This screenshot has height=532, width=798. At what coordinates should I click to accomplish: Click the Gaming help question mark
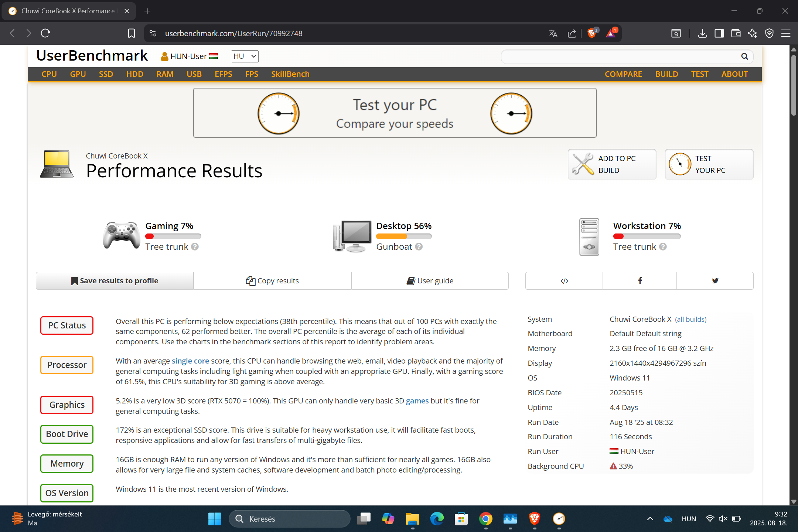coord(195,247)
